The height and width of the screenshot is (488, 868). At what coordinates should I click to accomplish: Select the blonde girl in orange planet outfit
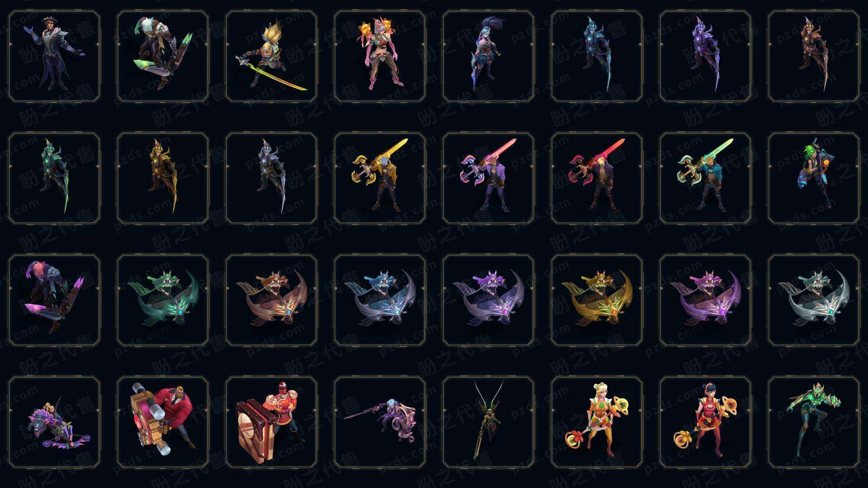point(597,422)
